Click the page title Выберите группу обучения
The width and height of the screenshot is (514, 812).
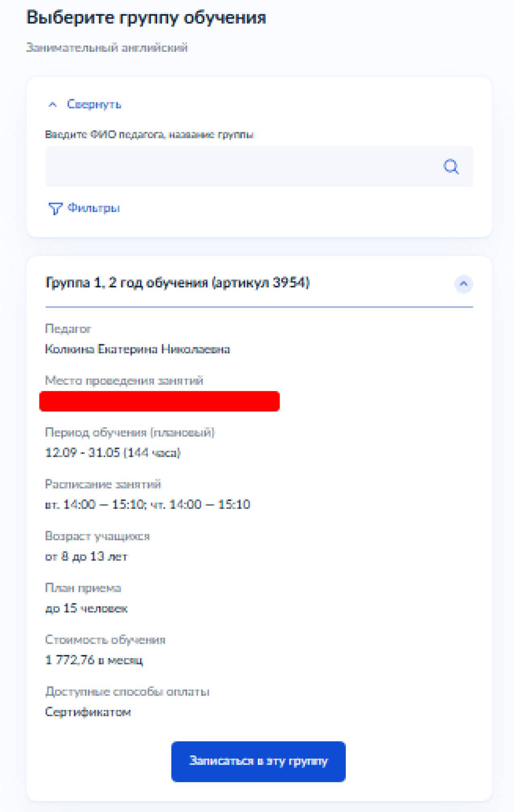point(146,17)
